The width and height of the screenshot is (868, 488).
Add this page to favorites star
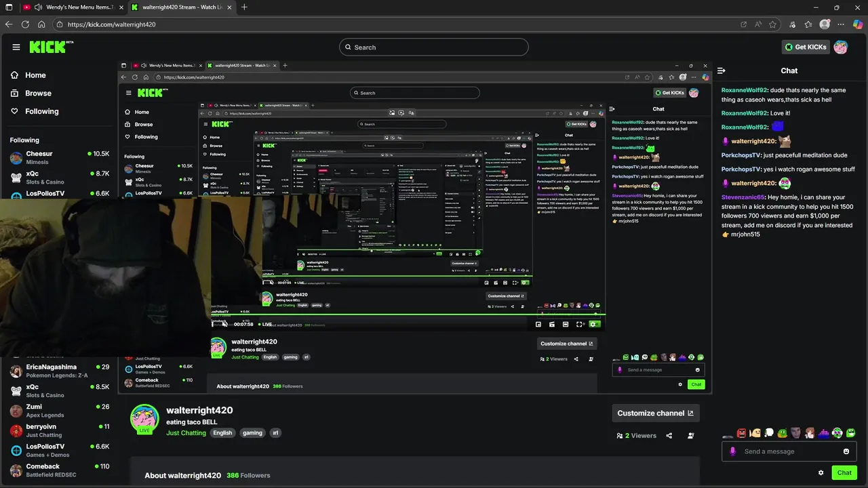tap(772, 24)
